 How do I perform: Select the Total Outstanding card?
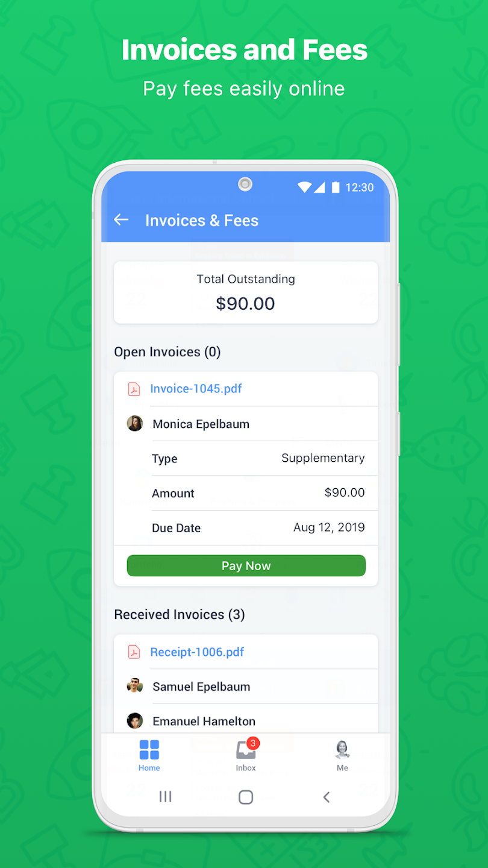coord(246,292)
